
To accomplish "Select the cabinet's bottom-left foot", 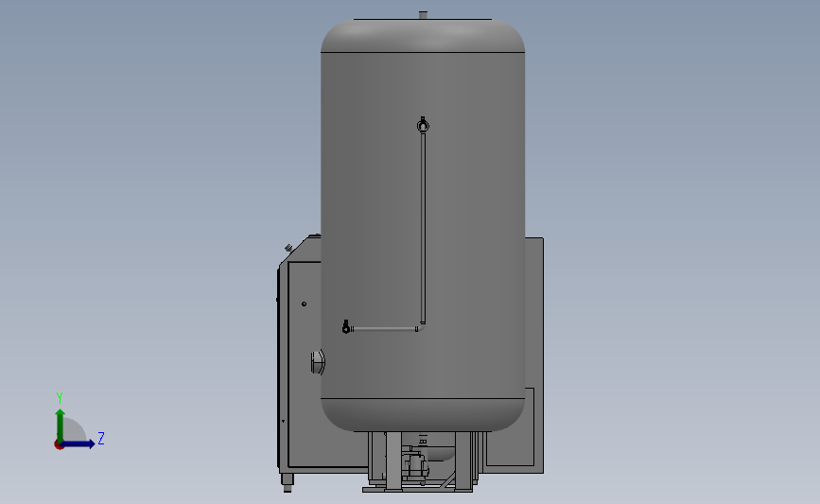I will (x=288, y=482).
